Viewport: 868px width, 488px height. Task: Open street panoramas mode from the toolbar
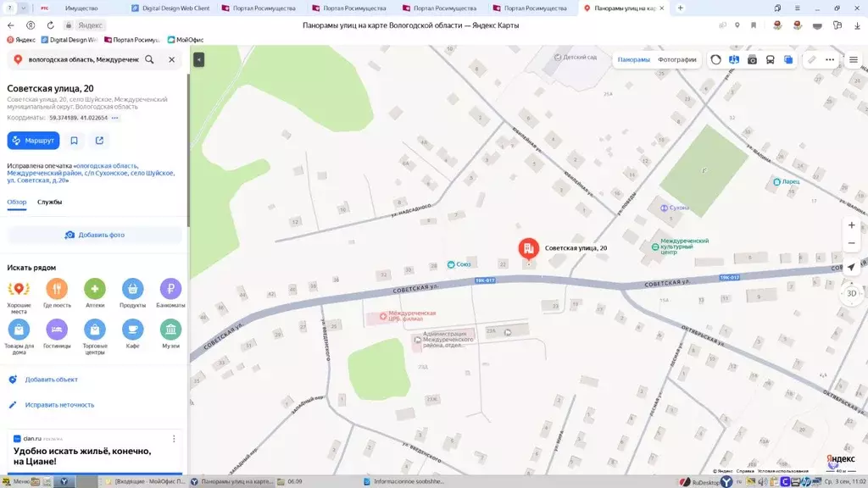734,59
